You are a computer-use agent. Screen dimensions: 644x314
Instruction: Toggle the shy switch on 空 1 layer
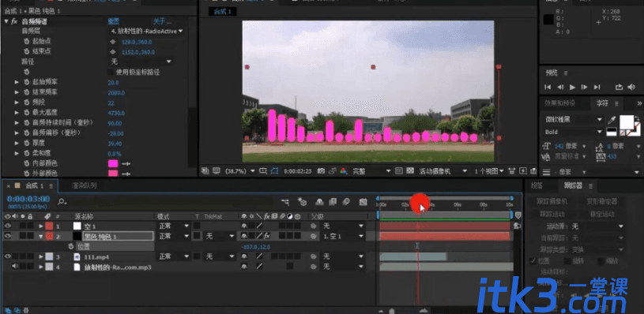click(x=244, y=226)
